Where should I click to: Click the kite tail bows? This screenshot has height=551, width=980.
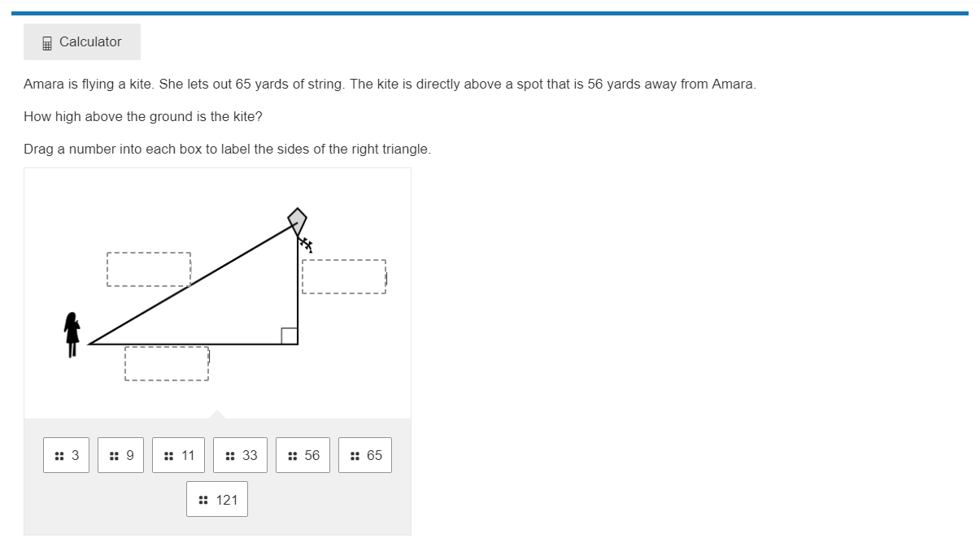point(306,243)
